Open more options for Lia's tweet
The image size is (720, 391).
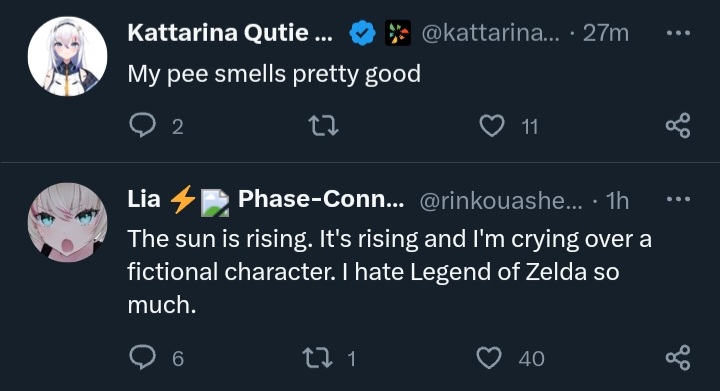(x=678, y=199)
